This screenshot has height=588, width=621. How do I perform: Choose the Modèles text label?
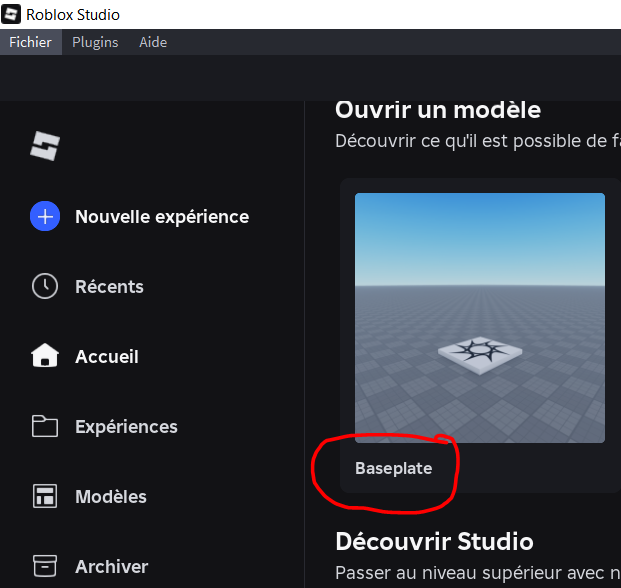click(110, 496)
